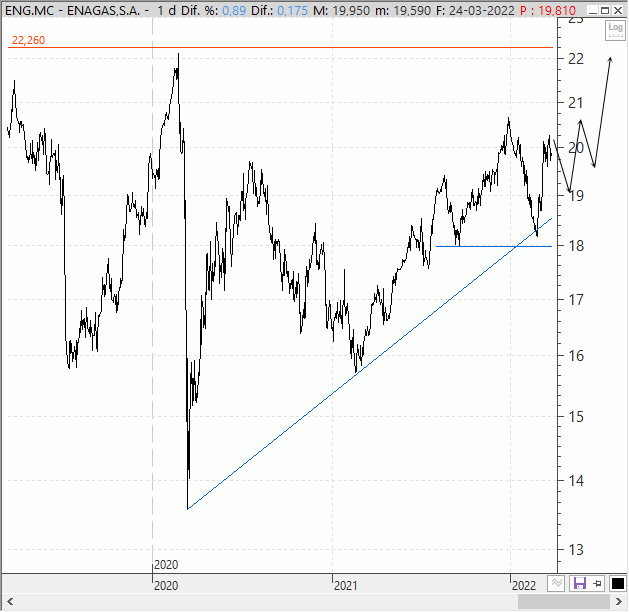Image resolution: width=629 pixels, height=612 pixels.
Task: Toggle the Log scale button
Action: point(615,30)
